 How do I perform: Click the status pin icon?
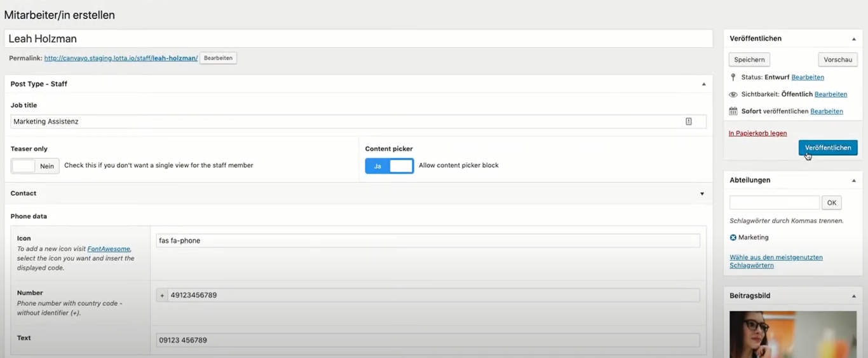point(733,77)
